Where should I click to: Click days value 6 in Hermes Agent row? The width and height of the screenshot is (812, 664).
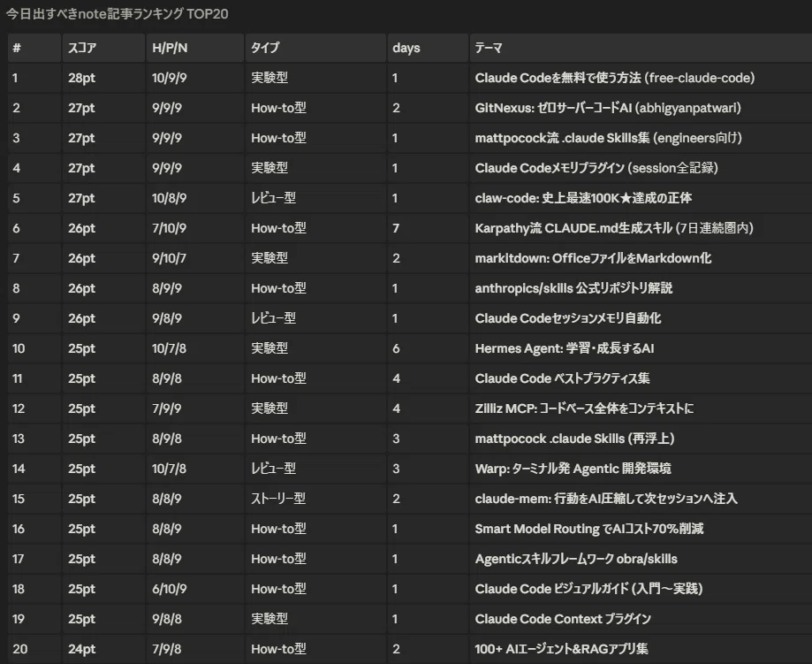(x=428, y=349)
